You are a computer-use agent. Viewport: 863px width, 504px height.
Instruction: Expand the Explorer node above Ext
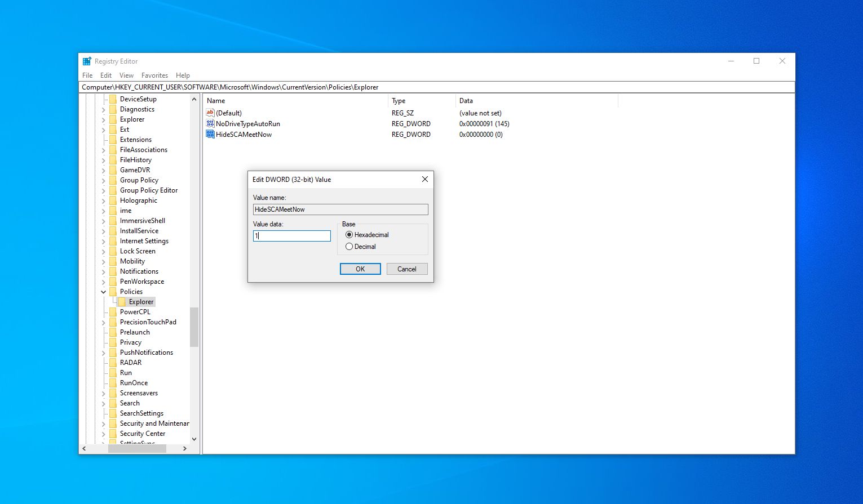pos(104,119)
